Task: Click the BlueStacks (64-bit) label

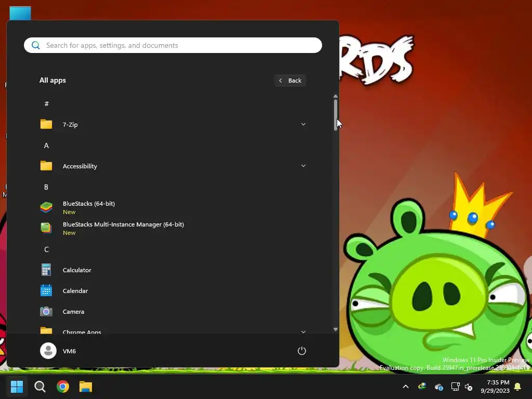Action: 89,204
